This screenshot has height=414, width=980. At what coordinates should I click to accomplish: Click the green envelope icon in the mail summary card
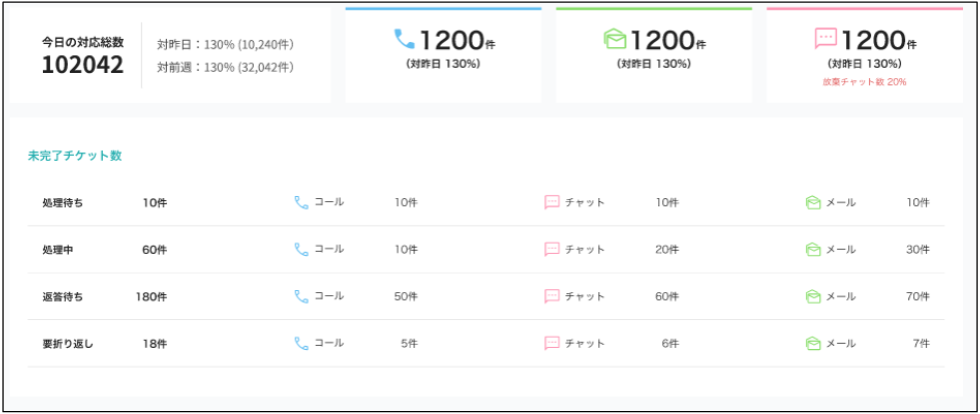click(x=615, y=39)
